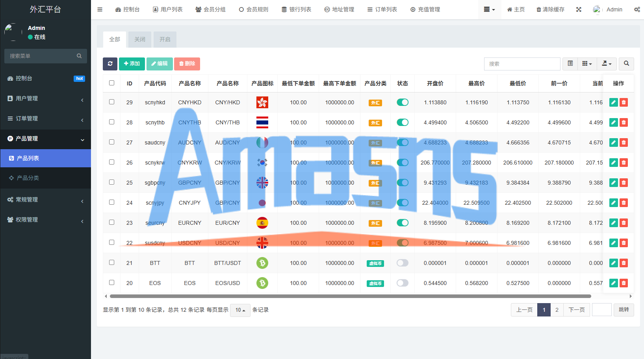Click the sidebar menu search magnifier
The height and width of the screenshot is (359, 644).
click(79, 56)
